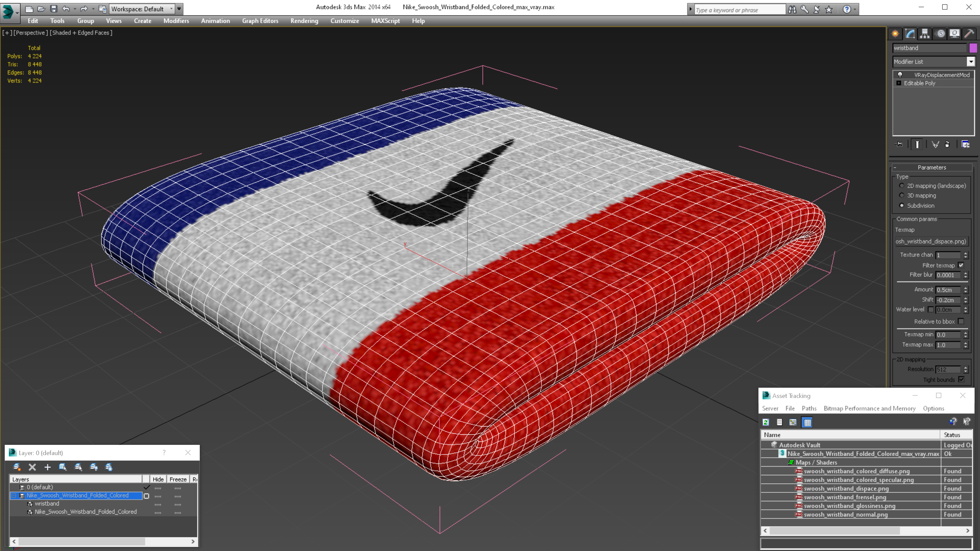Image resolution: width=980 pixels, height=551 pixels.
Task: Open the Modifier List dropdown
Action: 971,62
